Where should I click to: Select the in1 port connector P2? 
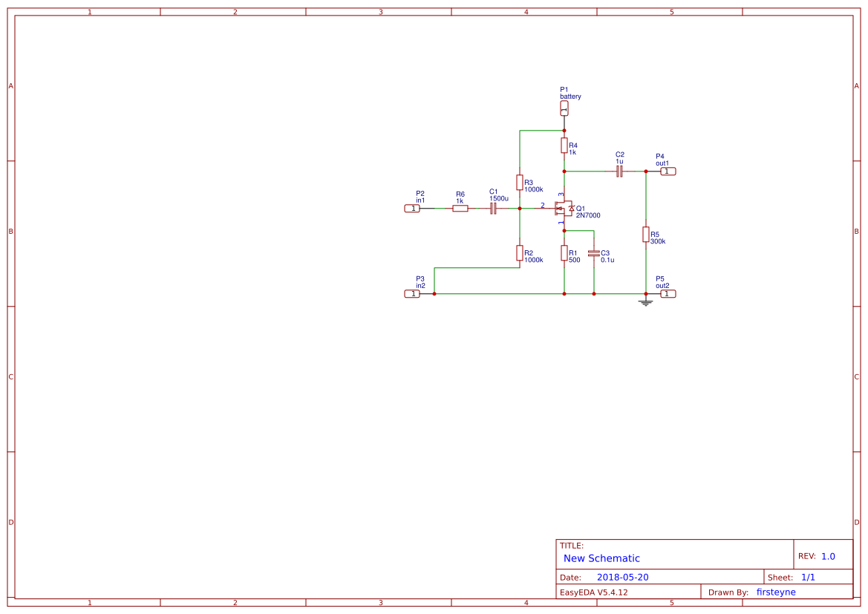tap(414, 209)
